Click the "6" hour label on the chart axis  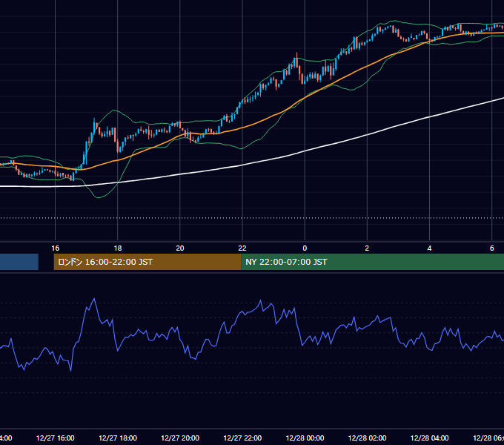coord(492,248)
